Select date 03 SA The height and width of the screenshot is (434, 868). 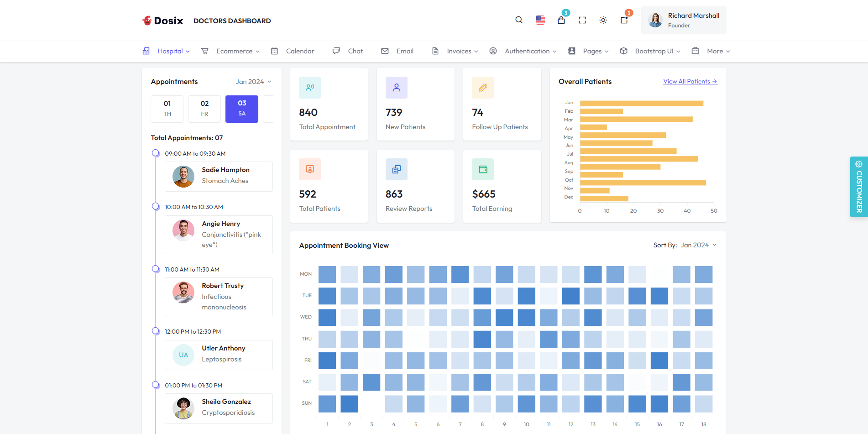pyautogui.click(x=242, y=109)
